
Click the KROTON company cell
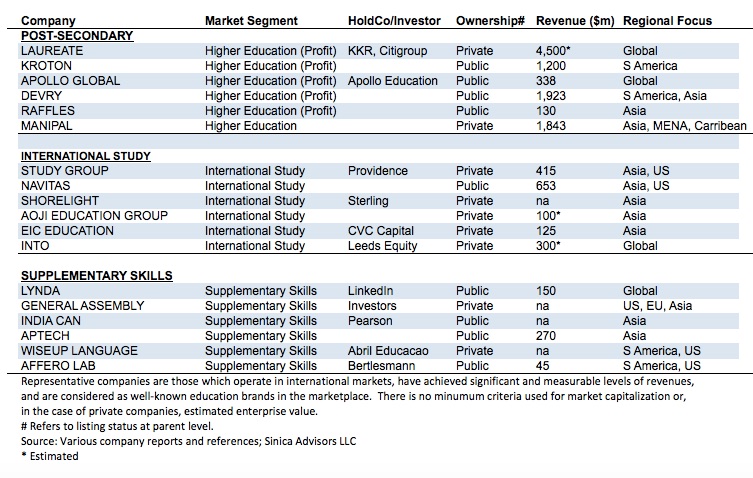click(x=48, y=66)
